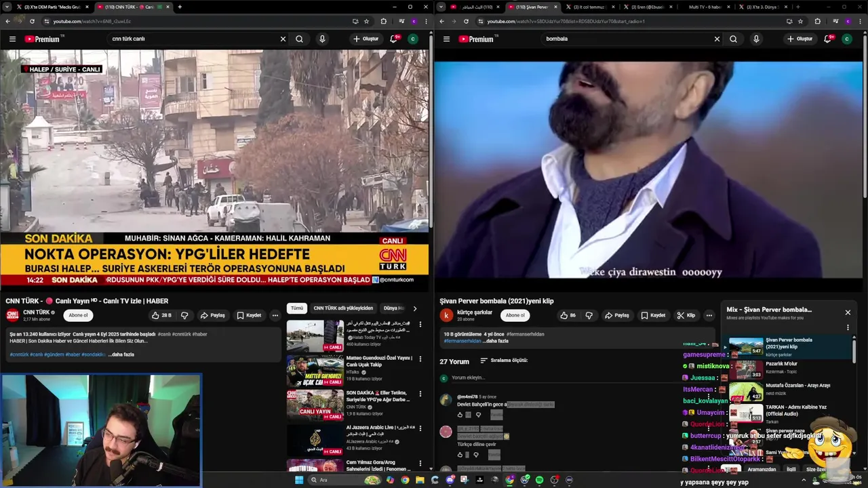Image resolution: width=868 pixels, height=488 pixels.
Task: Clear the 'bombala' search text
Action: 717,39
